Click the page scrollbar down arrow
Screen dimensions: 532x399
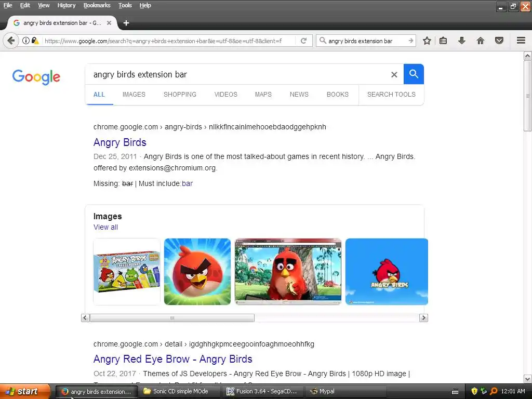[x=528, y=379]
